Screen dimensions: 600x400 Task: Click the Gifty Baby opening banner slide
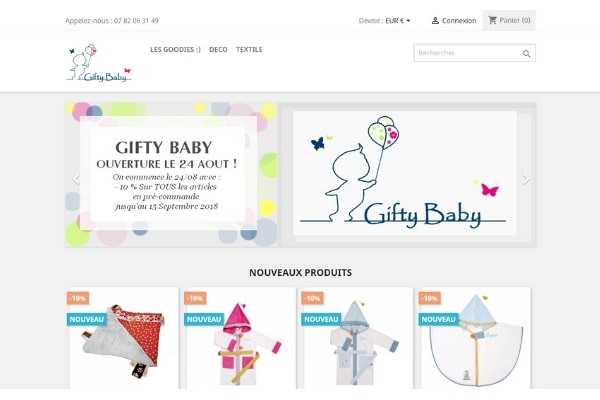(171, 175)
